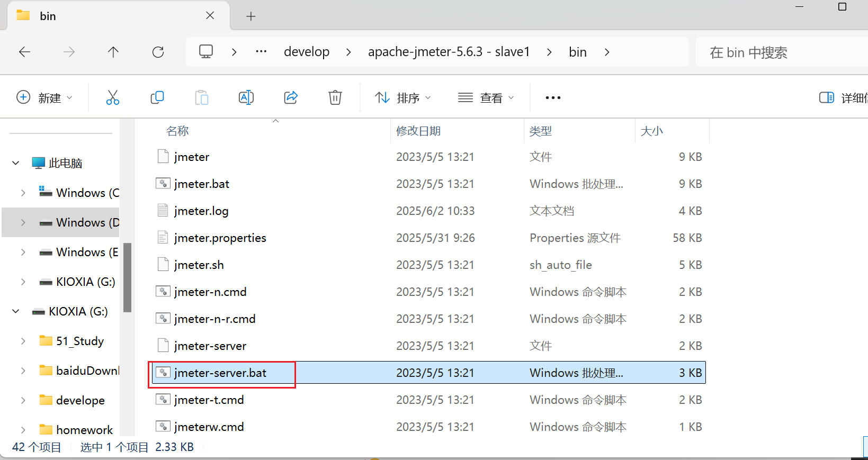Select the bin tab
868x460 pixels.
118,16
